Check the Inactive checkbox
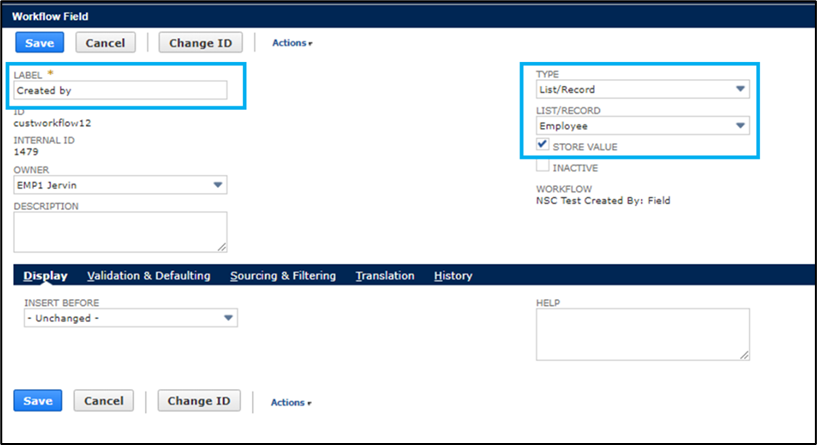The image size is (817, 445). pos(542,166)
